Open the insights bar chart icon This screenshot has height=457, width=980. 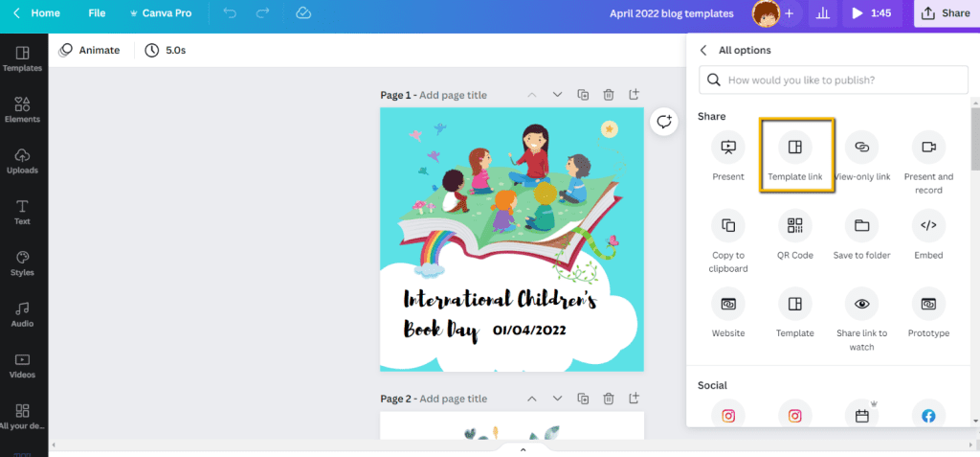823,13
